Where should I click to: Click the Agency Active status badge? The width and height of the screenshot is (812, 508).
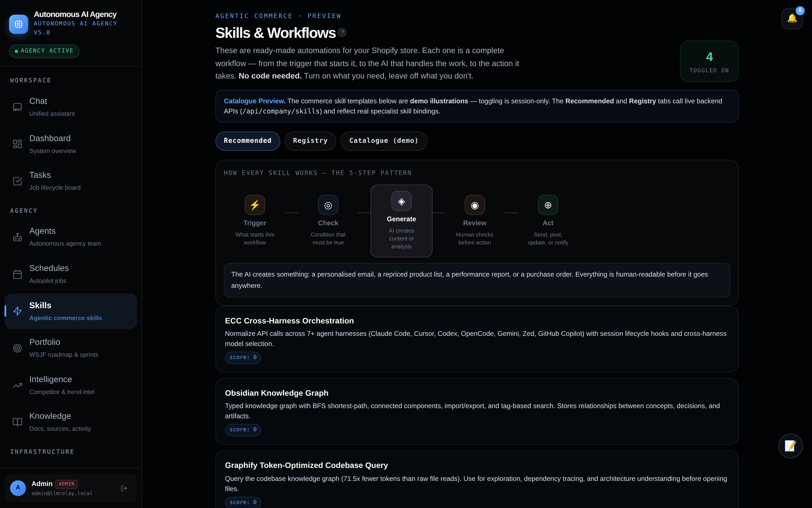[x=44, y=51]
